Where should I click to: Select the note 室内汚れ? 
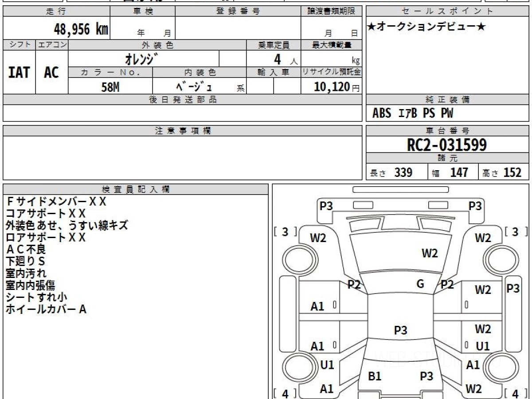(x=26, y=273)
